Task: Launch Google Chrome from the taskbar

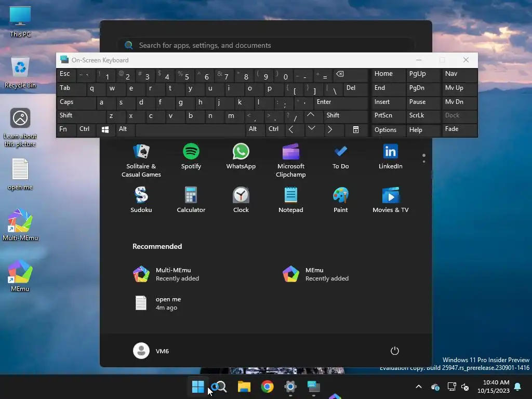Action: click(268, 387)
